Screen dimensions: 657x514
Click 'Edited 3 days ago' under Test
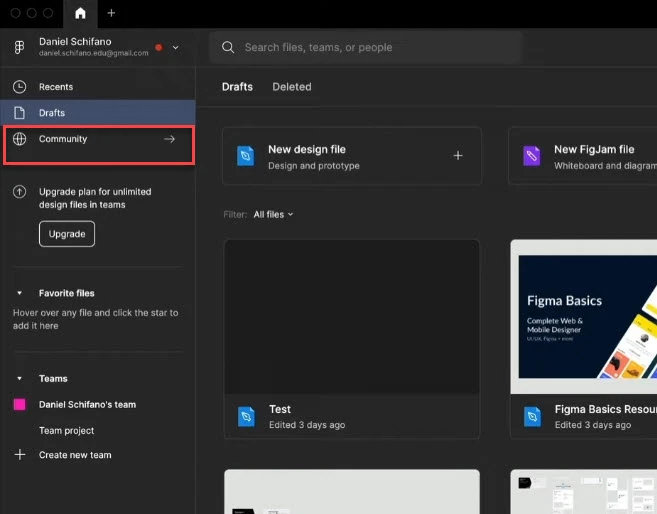(x=307, y=425)
